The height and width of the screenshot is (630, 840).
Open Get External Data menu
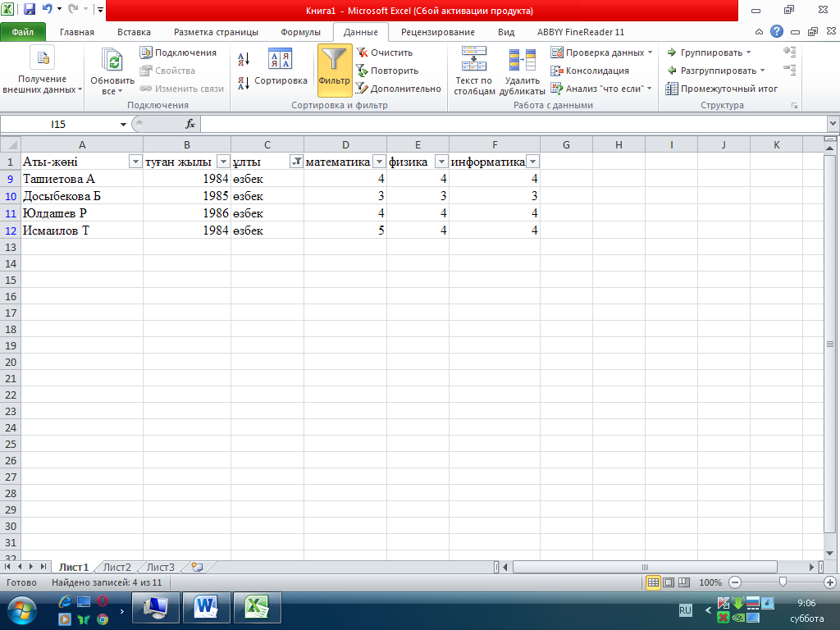43,72
